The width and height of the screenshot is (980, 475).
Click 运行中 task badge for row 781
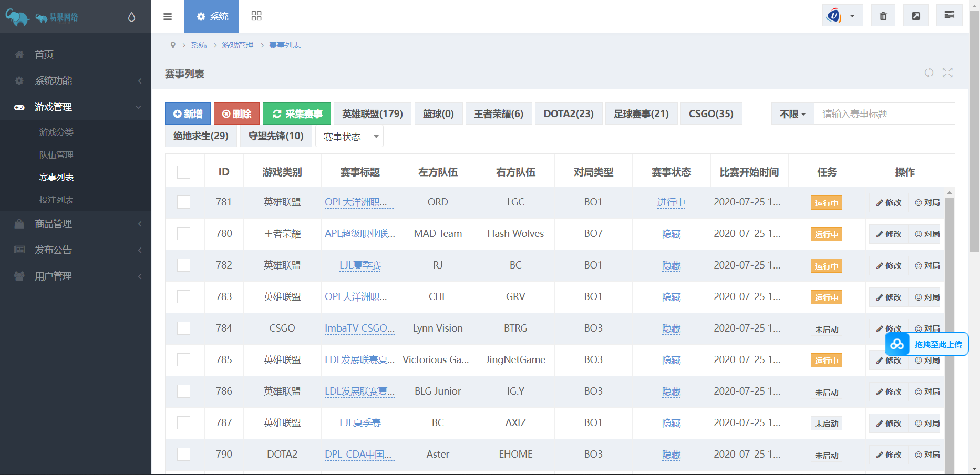(827, 203)
